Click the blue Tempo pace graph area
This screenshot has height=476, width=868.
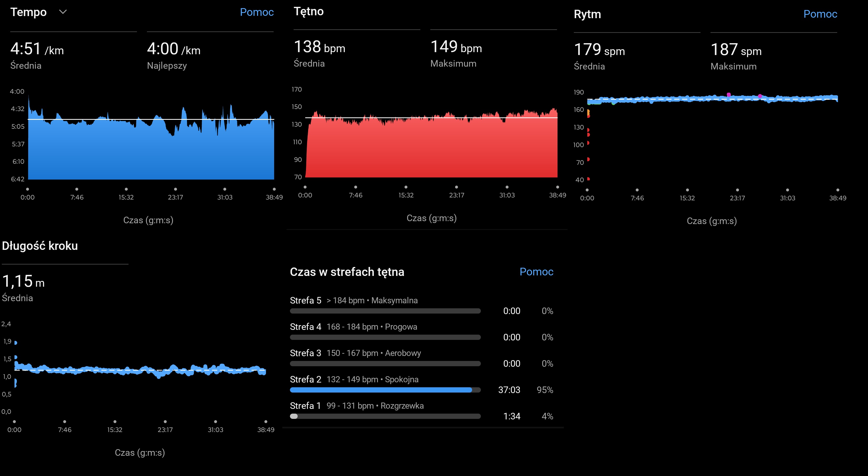(x=151, y=152)
